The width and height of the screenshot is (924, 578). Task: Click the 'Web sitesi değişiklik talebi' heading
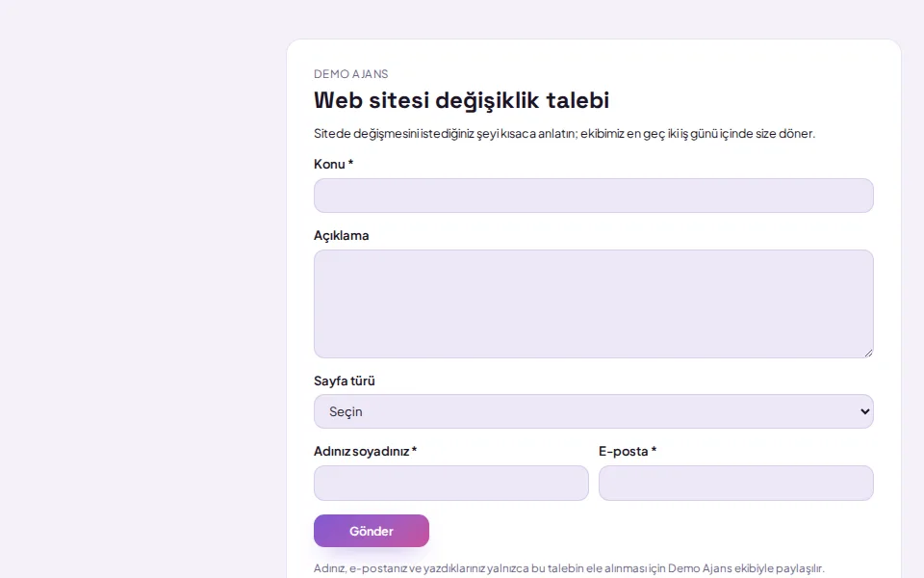(x=461, y=100)
